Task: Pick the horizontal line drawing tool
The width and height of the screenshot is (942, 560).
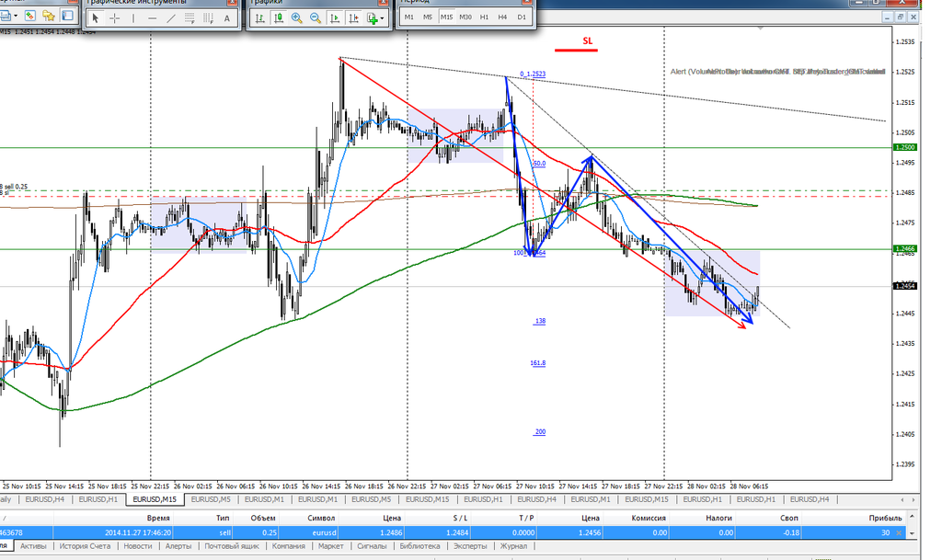Action: (x=152, y=18)
